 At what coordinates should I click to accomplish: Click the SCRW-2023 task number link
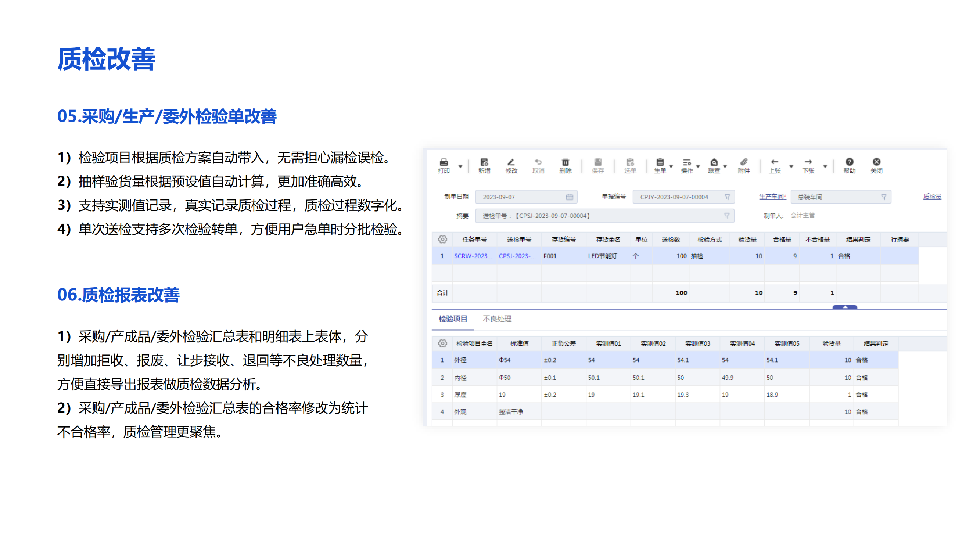[473, 256]
